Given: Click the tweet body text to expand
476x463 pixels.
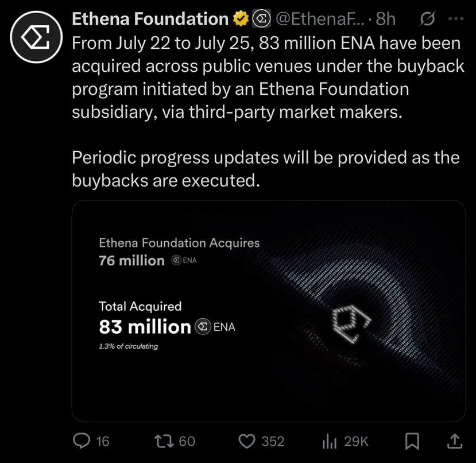Looking at the screenshot, I should pyautogui.click(x=268, y=112).
